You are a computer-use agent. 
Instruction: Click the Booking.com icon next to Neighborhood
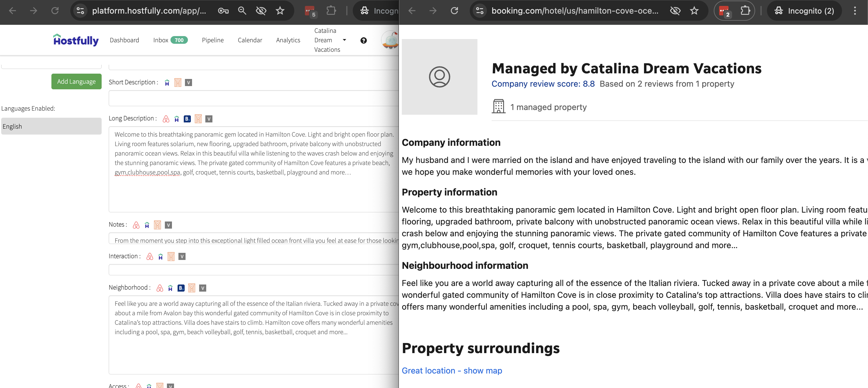tap(181, 288)
